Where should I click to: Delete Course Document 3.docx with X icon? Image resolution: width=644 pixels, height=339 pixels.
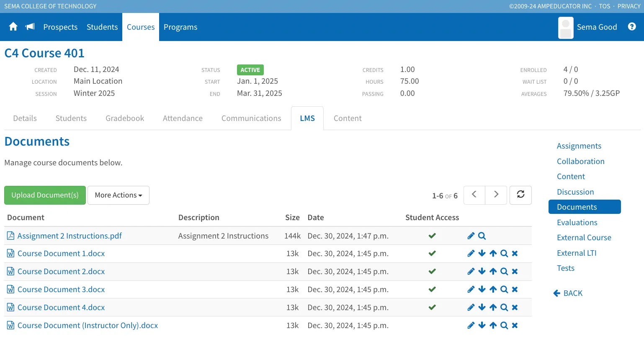515,289
